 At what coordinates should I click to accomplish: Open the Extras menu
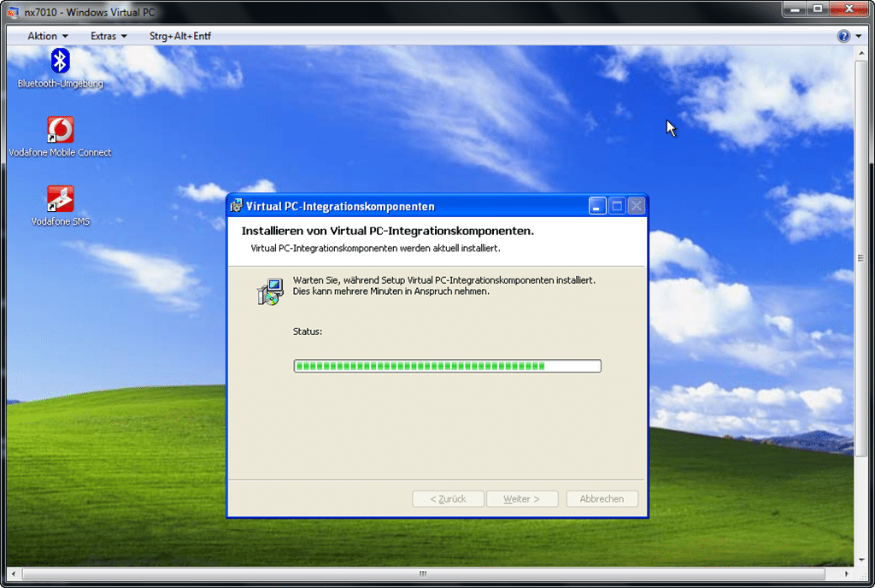coord(109,36)
